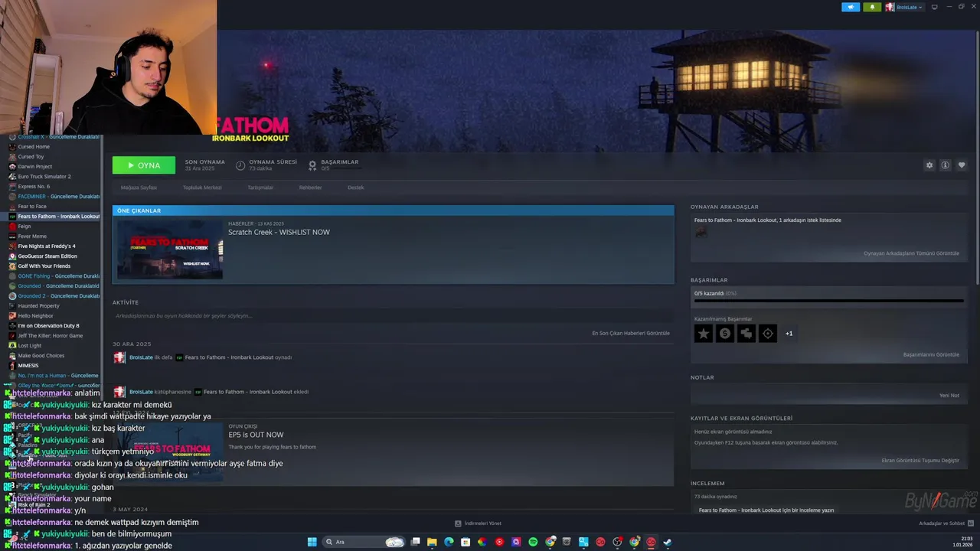Open the Destek tab

click(355, 187)
